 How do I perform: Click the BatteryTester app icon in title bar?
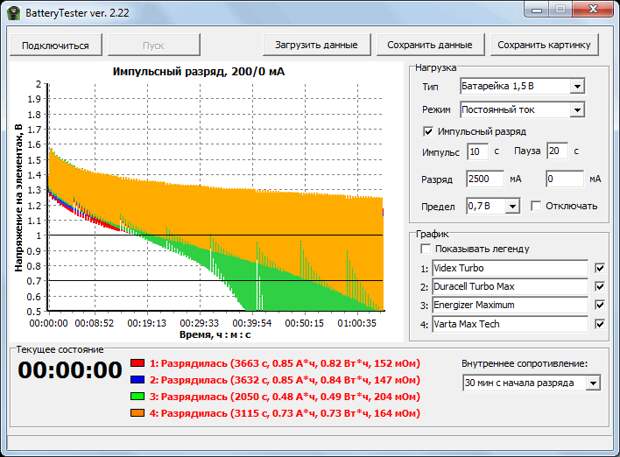pyautogui.click(x=14, y=13)
